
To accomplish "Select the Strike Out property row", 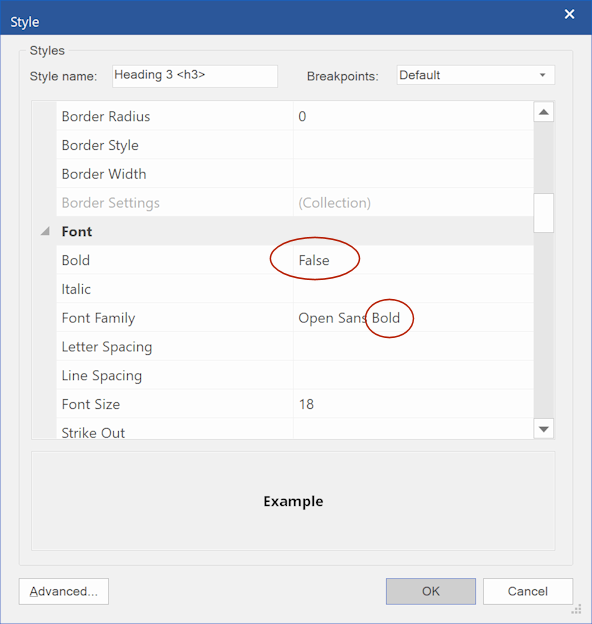I will click(x=295, y=429).
